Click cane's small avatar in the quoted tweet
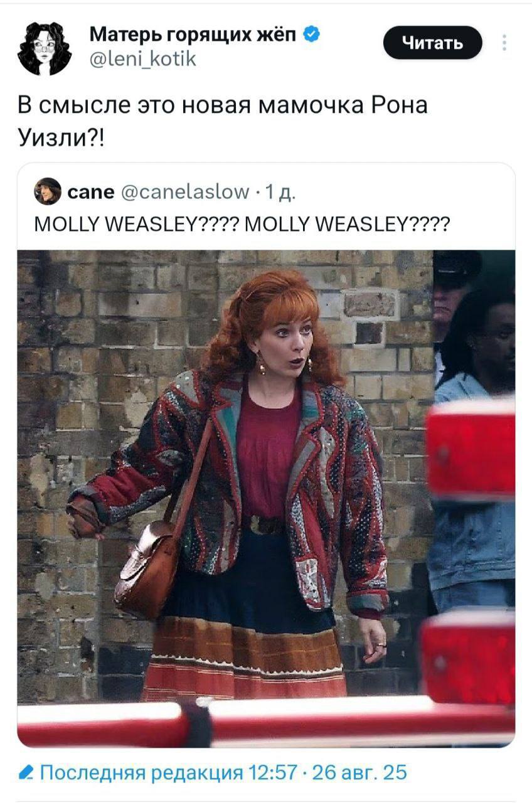Screen dimensions: 532x803 (x=48, y=191)
